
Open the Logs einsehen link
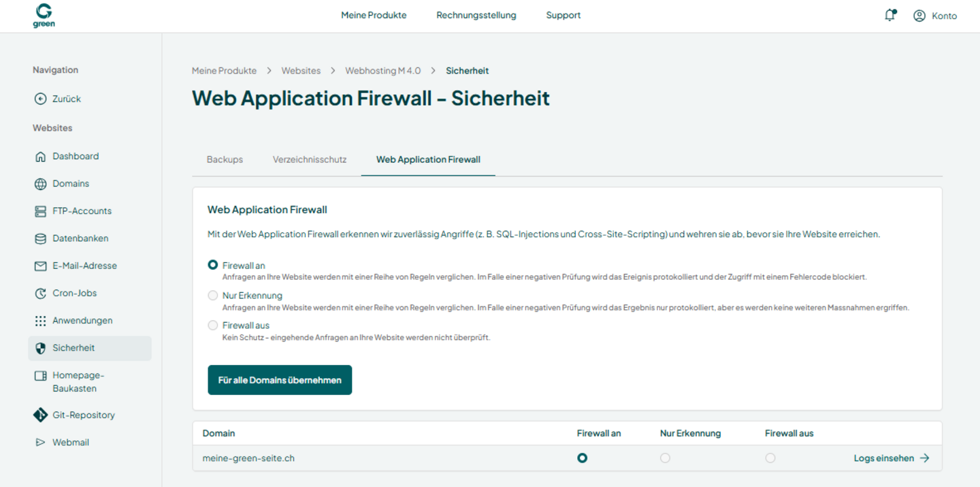892,458
